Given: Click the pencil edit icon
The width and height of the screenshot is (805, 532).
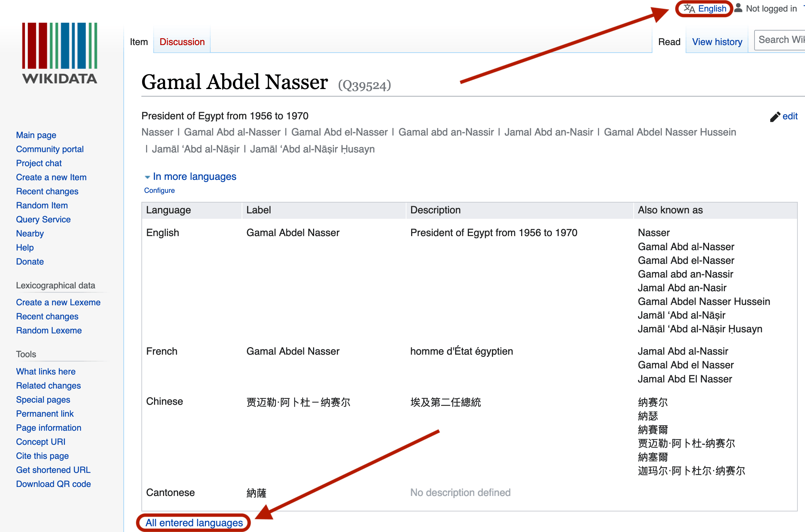Looking at the screenshot, I should [775, 116].
